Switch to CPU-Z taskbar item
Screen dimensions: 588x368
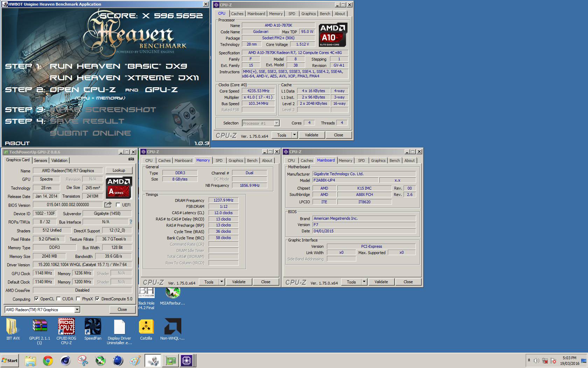coord(188,361)
